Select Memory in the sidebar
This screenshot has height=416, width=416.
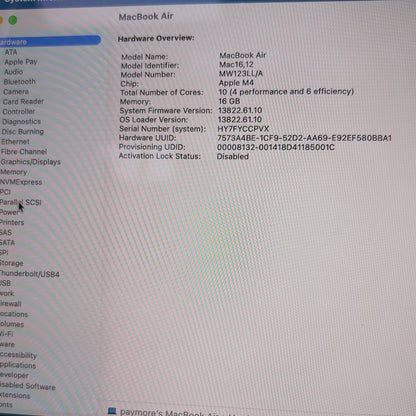click(14, 172)
